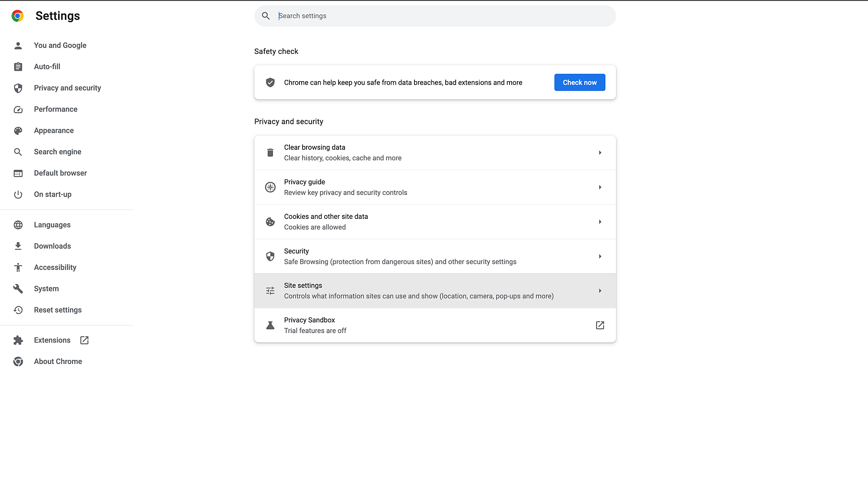Click the Accessibility figure icon
The height and width of the screenshot is (489, 868).
[x=18, y=268]
